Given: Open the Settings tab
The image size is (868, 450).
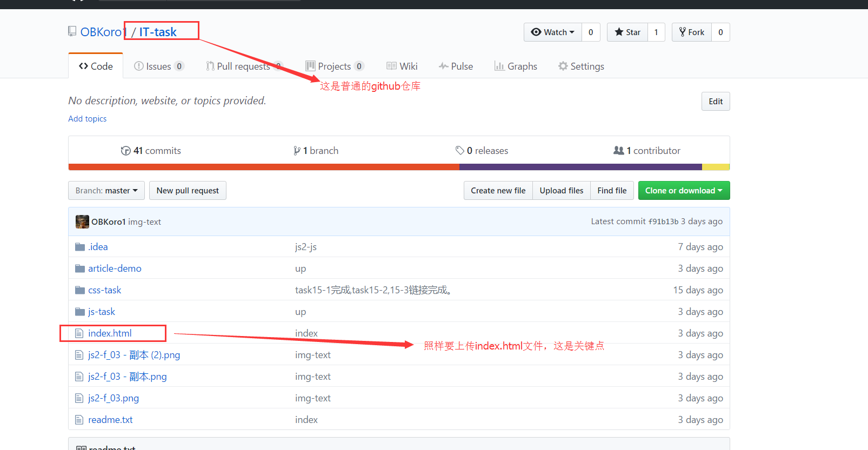Looking at the screenshot, I should pos(581,66).
